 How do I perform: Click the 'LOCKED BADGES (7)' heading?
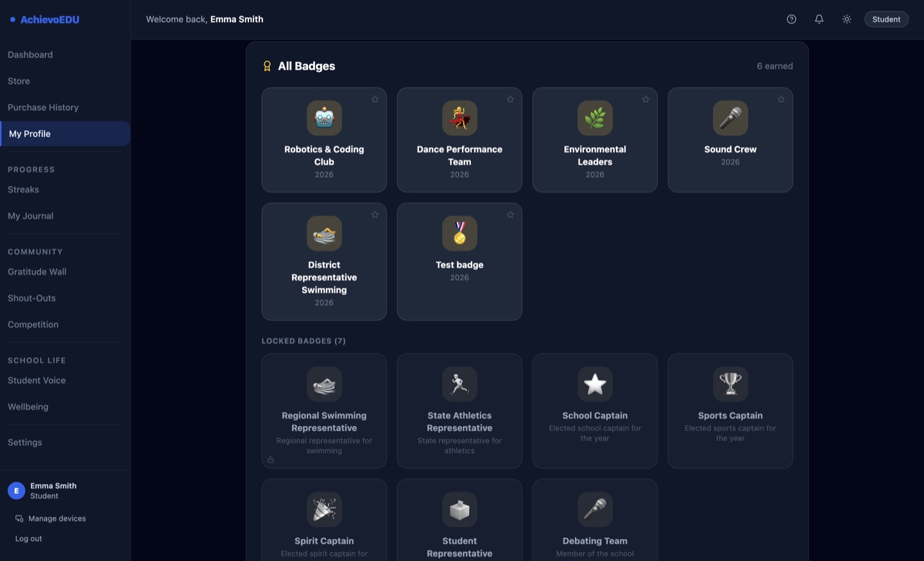click(x=304, y=341)
